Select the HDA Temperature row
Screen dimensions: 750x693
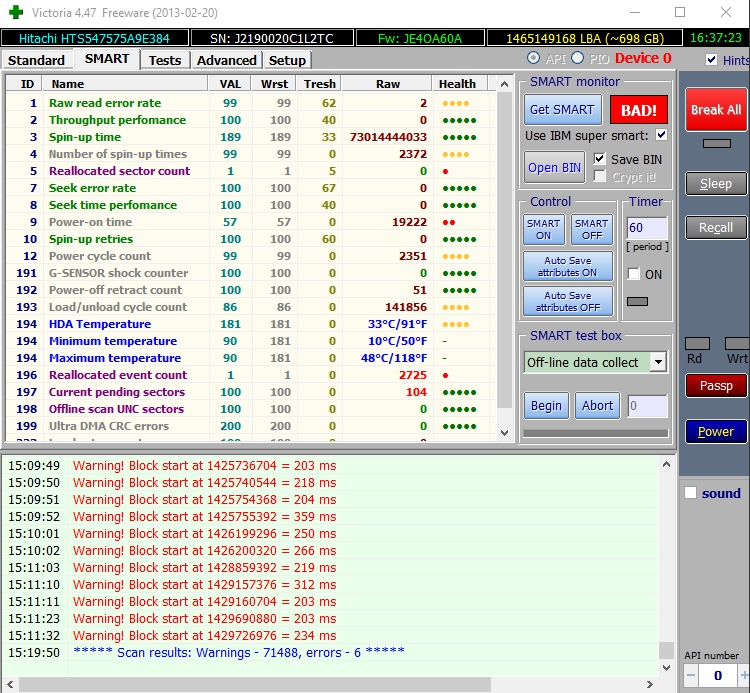[249, 324]
